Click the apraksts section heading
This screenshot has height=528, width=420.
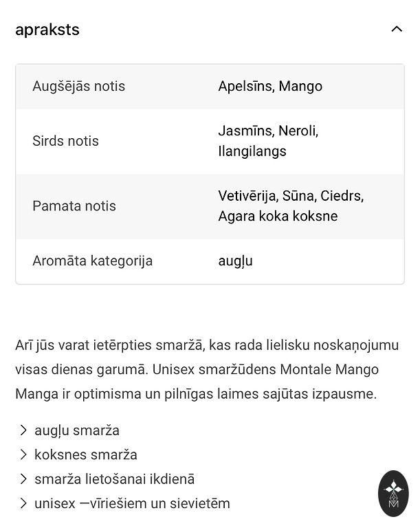(x=47, y=30)
